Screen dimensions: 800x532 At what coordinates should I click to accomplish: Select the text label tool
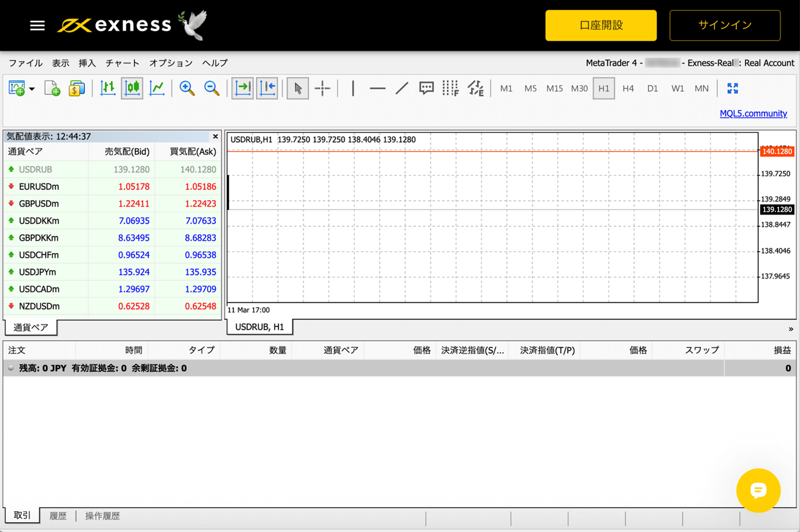426,88
